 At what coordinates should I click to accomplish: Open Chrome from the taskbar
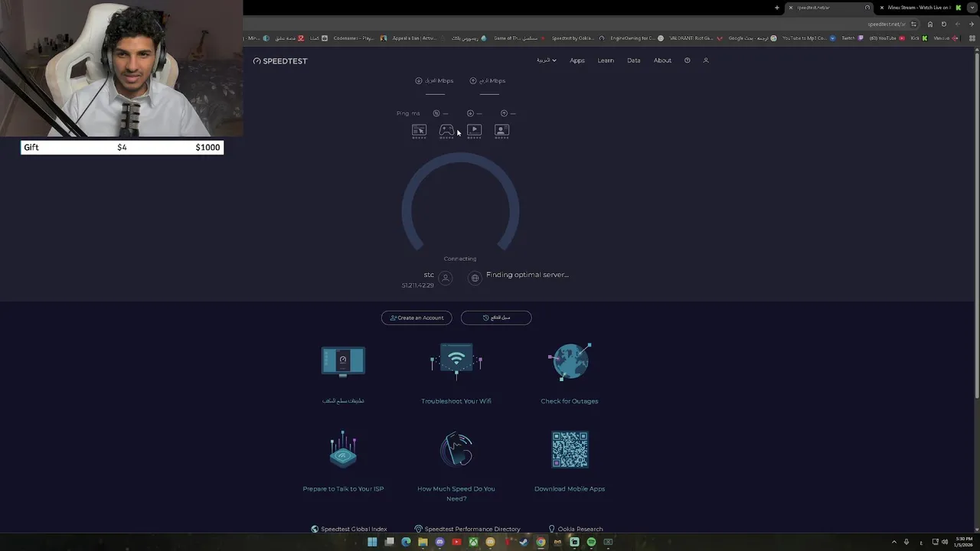tap(541, 542)
